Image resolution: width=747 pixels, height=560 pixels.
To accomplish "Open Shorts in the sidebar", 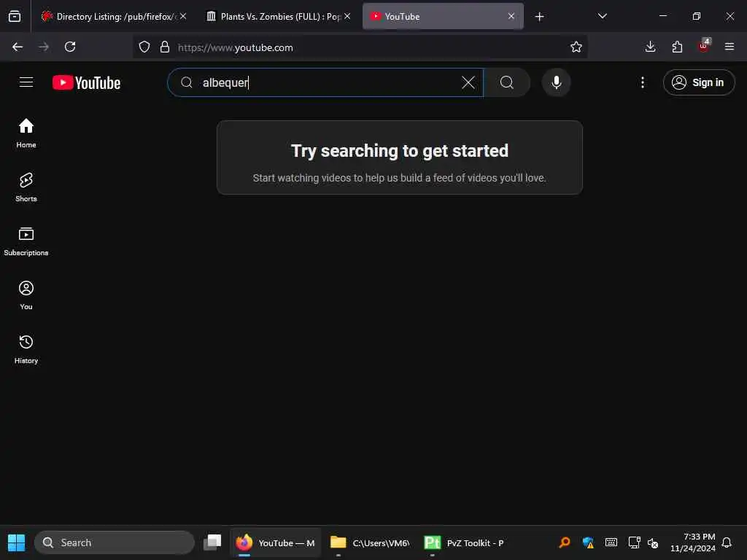I will pyautogui.click(x=26, y=187).
